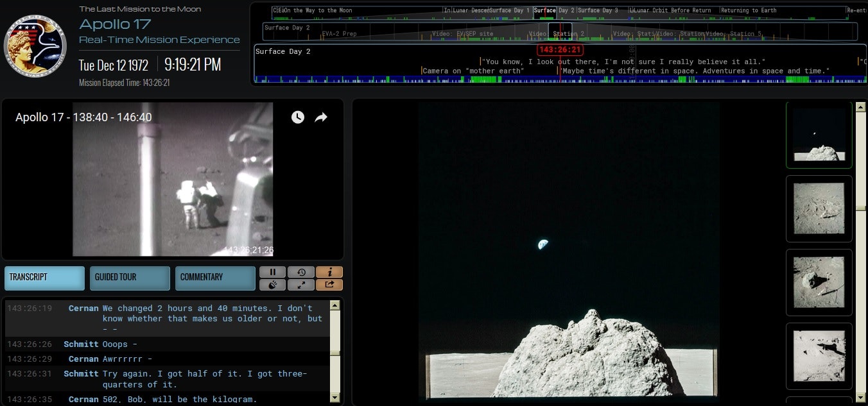Toggle the info panel button
The image size is (868, 406).
(329, 272)
